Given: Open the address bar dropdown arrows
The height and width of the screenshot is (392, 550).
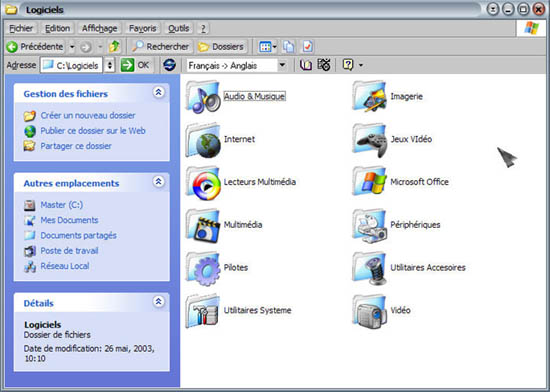Looking at the screenshot, I should 110,65.
